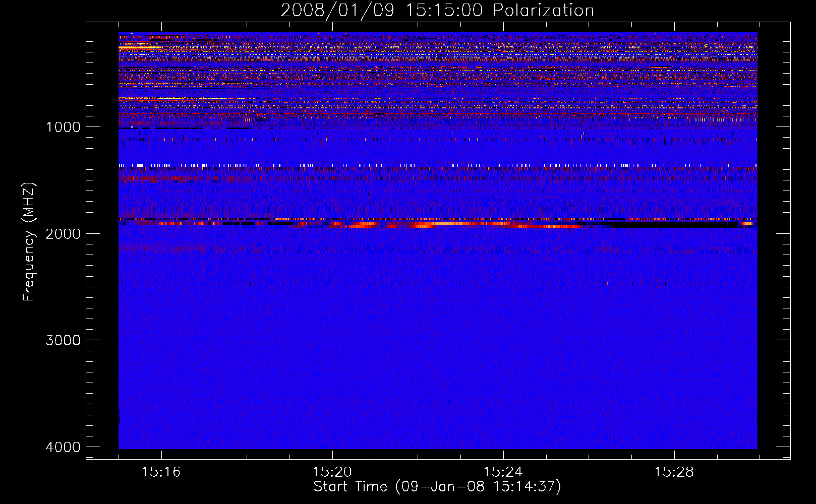Click the plot title '2008/01/09 15:15:00 Polarization'
This screenshot has height=504, width=816.
437,11
